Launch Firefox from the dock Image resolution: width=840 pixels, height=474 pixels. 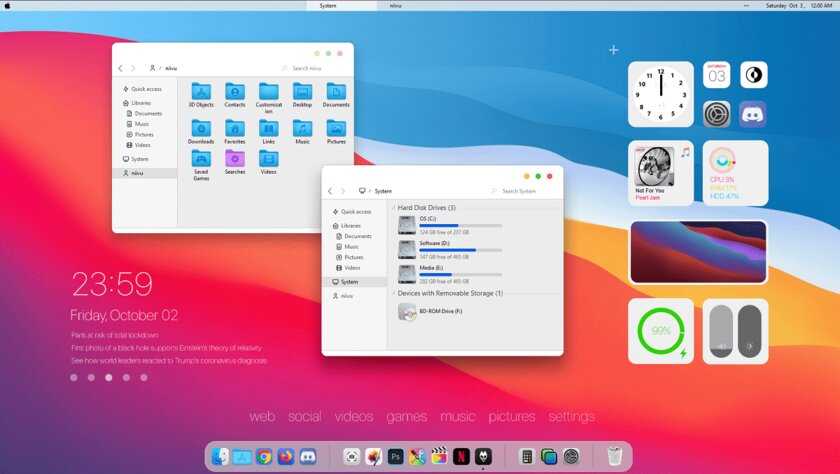tap(286, 457)
